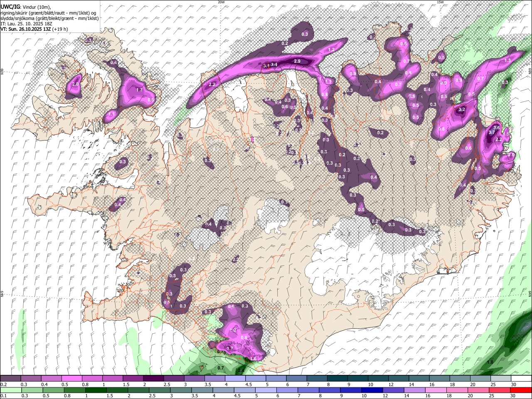The width and height of the screenshot is (532, 399).
Task: Click the 2.9 snowfall value on the north coast
Action: [297, 61]
